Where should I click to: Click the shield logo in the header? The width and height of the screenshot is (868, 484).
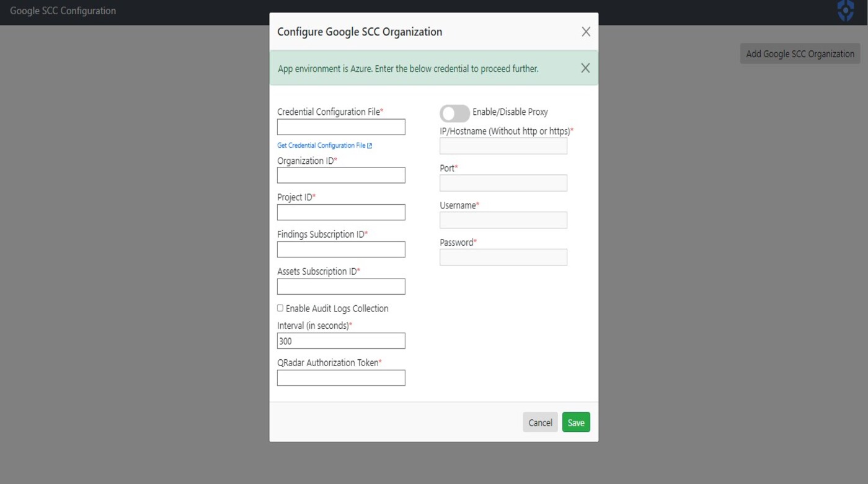coord(846,11)
